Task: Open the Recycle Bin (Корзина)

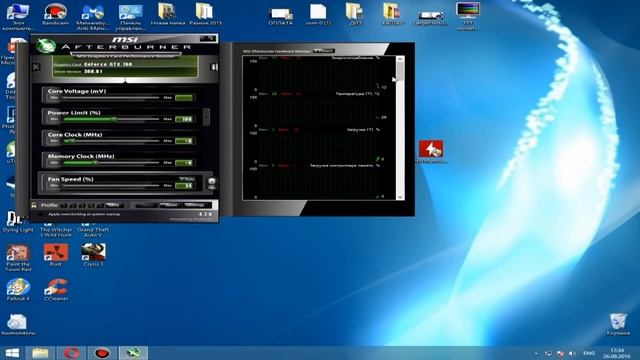Action: [618, 324]
